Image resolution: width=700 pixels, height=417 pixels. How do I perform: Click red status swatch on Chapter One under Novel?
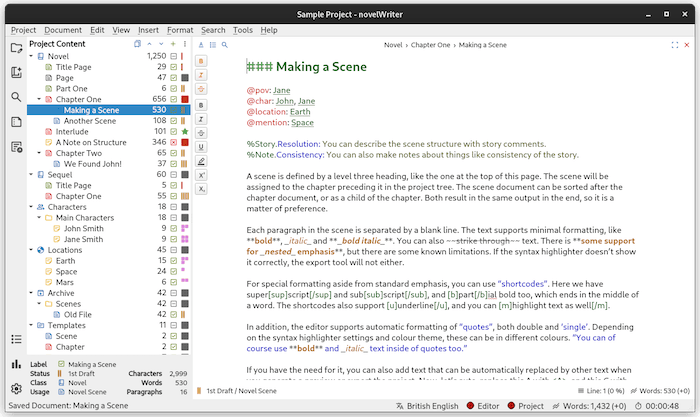[185, 99]
